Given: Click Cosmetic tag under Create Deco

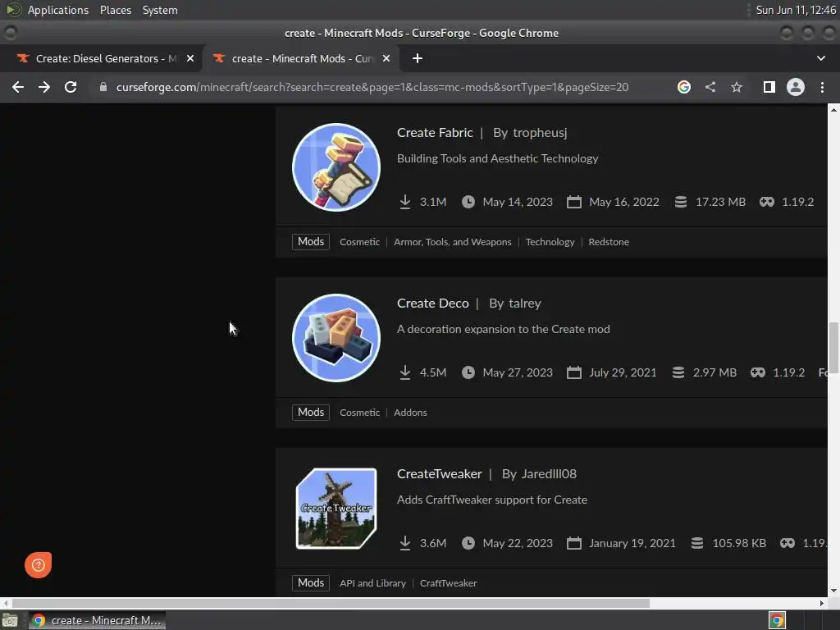Looking at the screenshot, I should pyautogui.click(x=359, y=413).
